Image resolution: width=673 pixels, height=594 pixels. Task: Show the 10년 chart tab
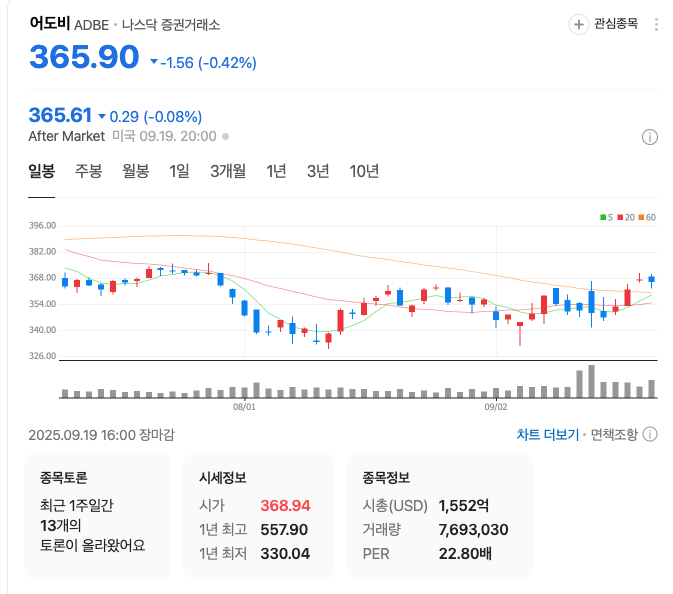(364, 171)
